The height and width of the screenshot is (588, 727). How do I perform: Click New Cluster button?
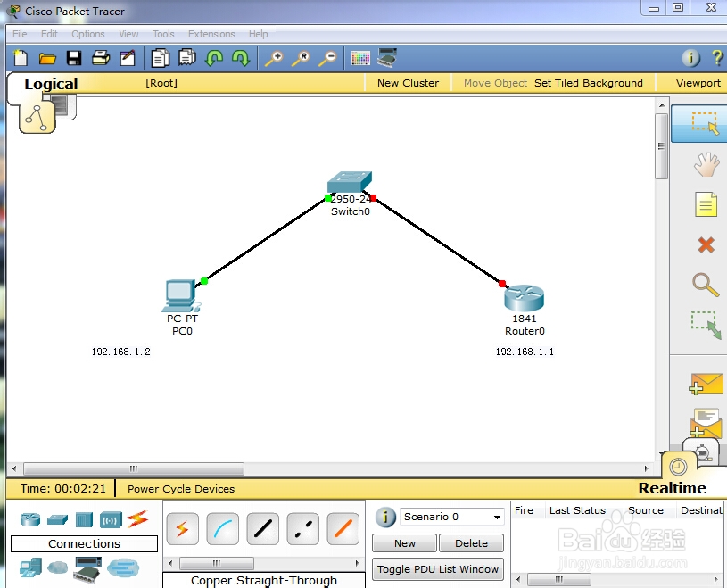pyautogui.click(x=408, y=83)
